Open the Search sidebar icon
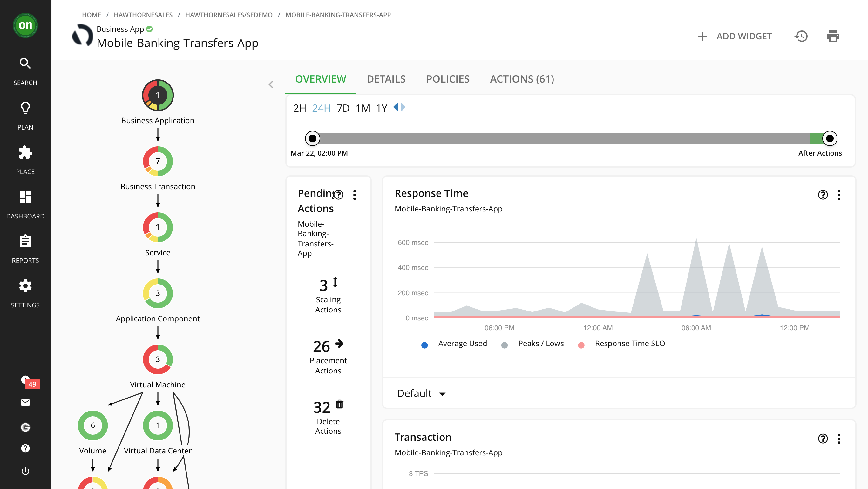Viewport: 868px width, 489px height. pos(25,63)
